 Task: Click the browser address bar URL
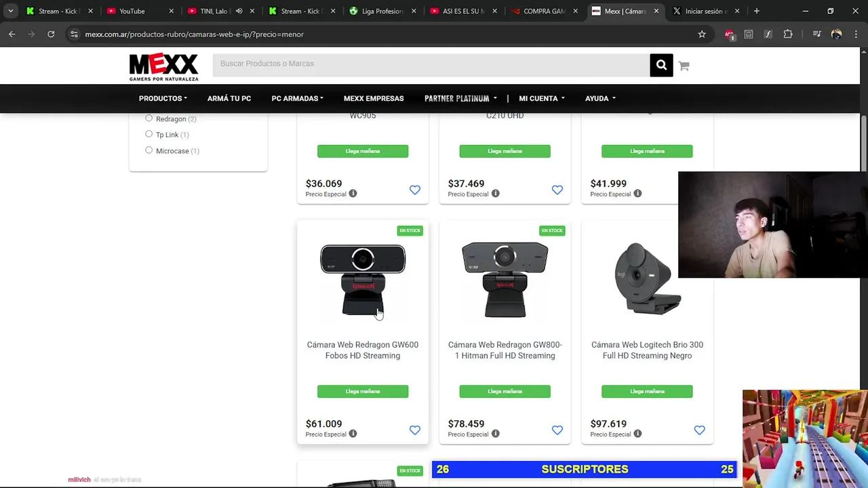pos(194,34)
